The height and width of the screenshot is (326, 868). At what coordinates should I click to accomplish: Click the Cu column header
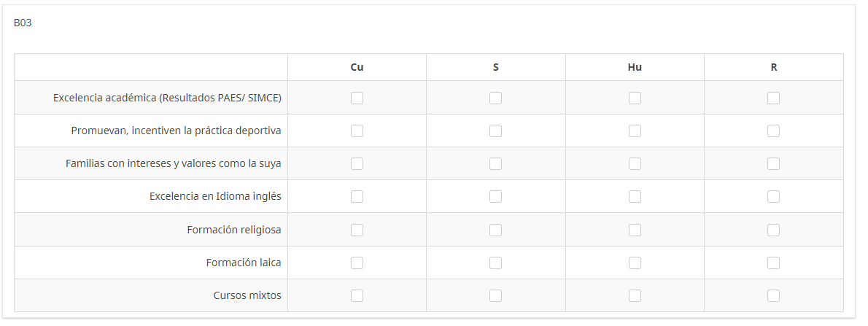(357, 67)
